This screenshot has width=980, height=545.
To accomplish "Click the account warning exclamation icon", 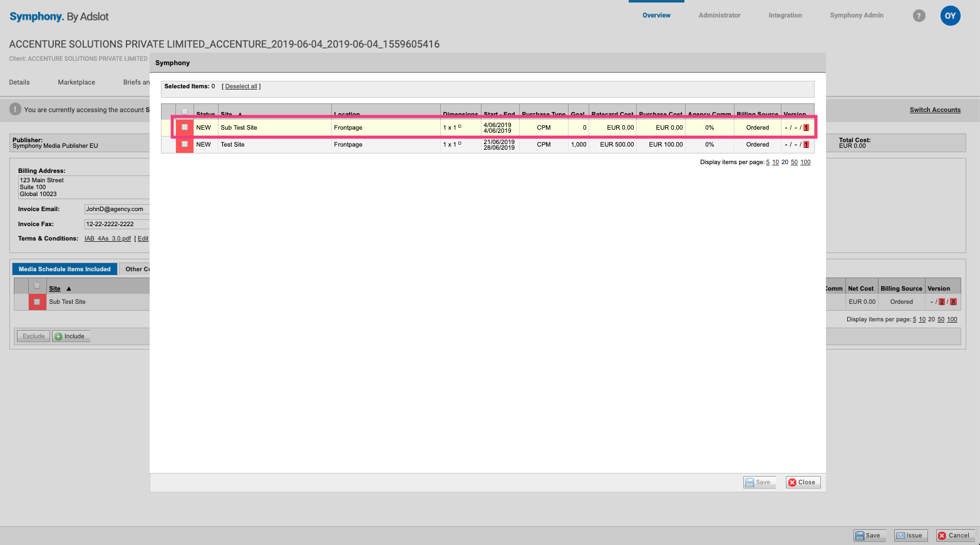I will [15, 109].
